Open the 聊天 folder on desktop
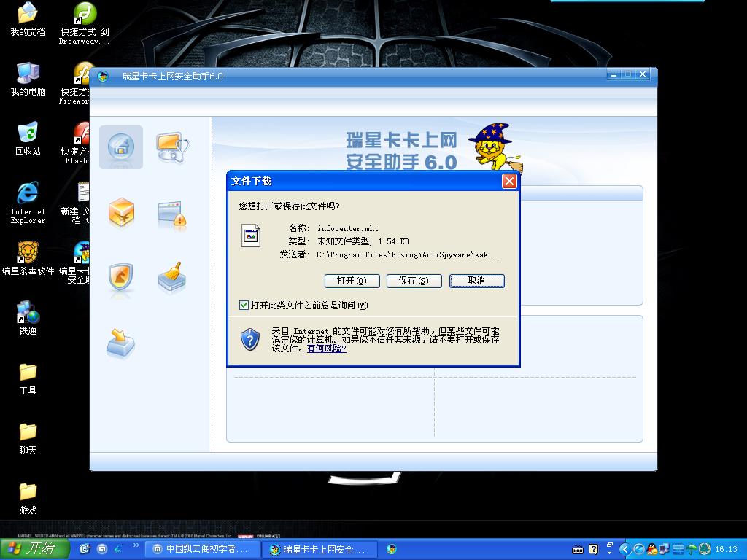 (x=28, y=438)
